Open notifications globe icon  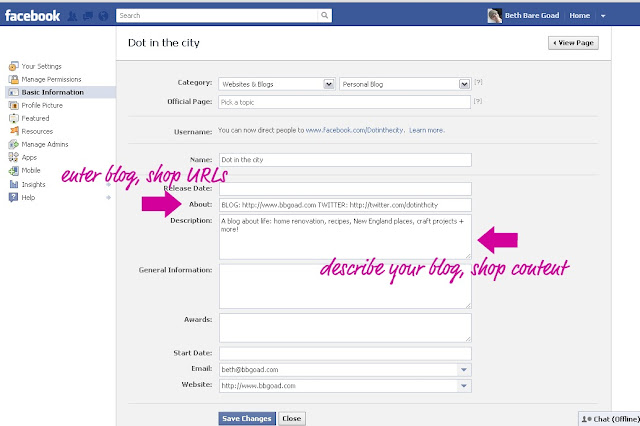[103, 16]
